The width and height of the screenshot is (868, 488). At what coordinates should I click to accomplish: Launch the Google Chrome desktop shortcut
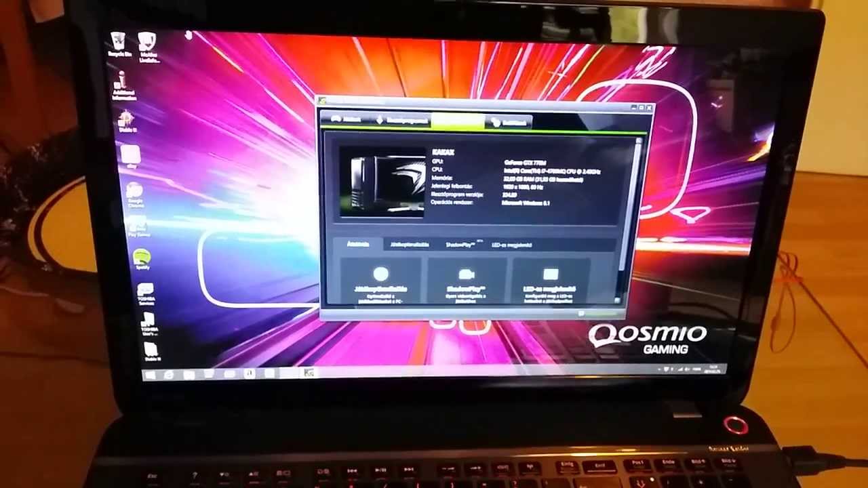pos(135,195)
